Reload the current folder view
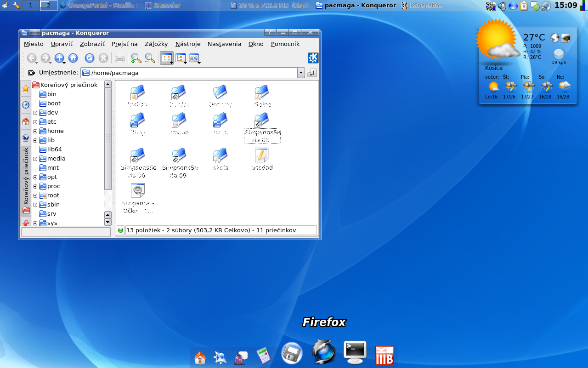The image size is (588, 368). [90, 58]
